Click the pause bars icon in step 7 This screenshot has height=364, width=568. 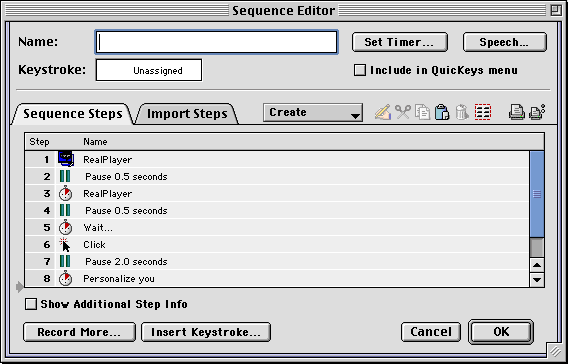[65, 262]
